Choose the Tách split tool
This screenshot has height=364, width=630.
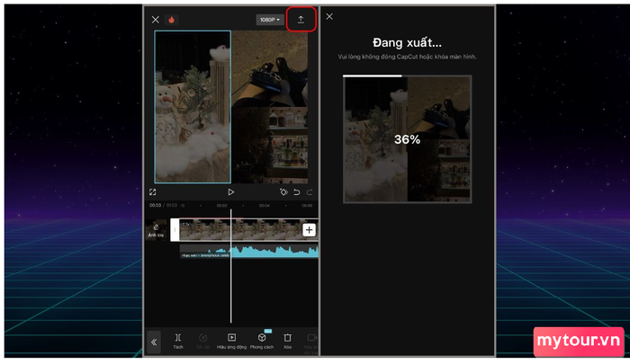tap(178, 342)
